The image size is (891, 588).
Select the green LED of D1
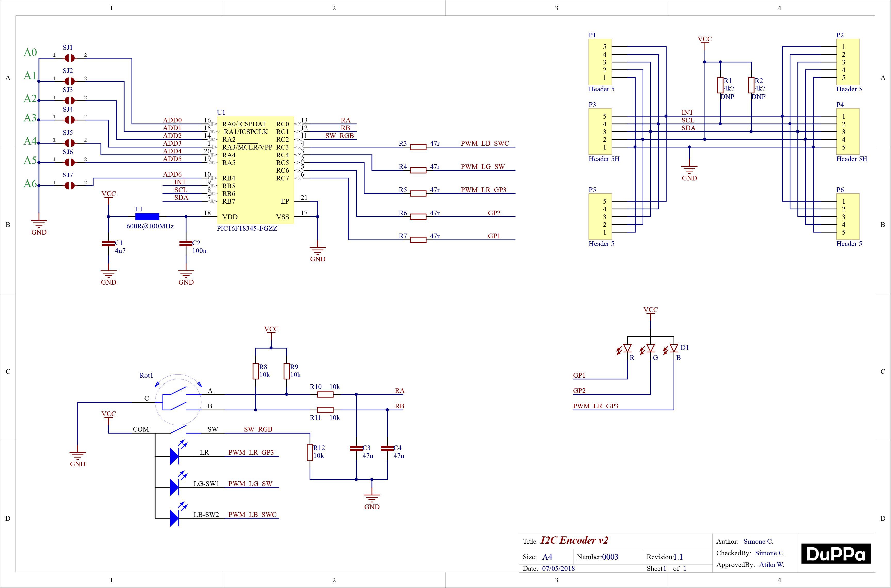tap(651, 349)
